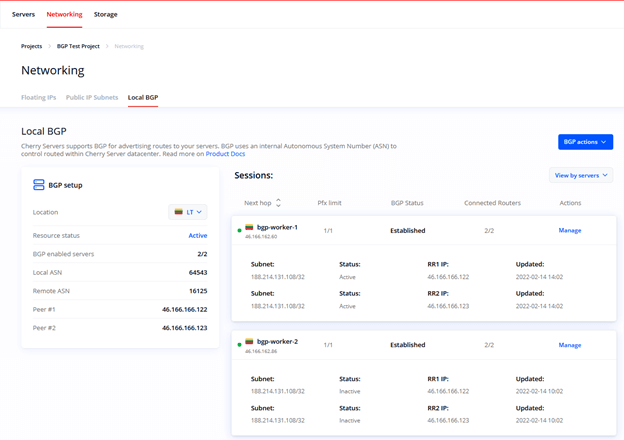Click the flag icon beside bgp-worker-1
Screen dimensions: 624x440
(x=250, y=228)
